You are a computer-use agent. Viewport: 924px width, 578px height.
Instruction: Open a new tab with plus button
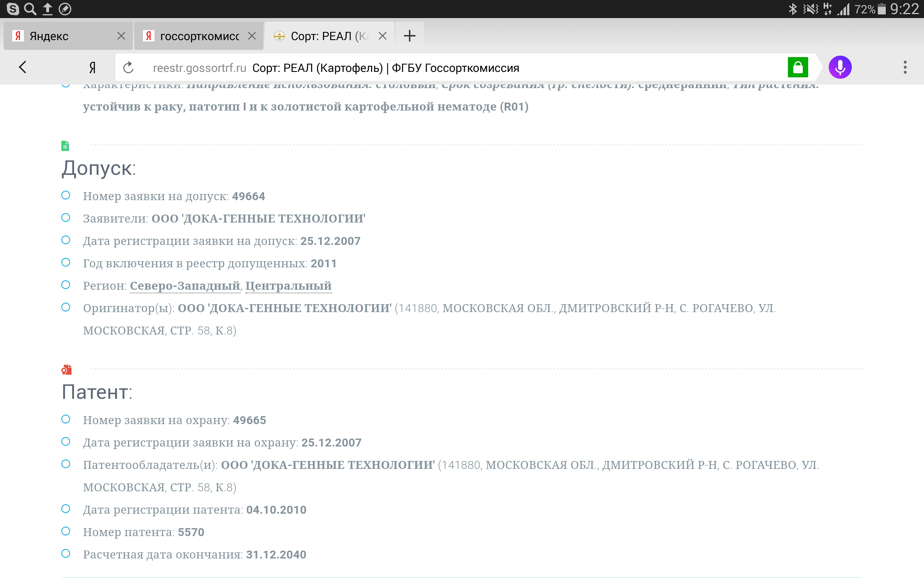(x=410, y=36)
